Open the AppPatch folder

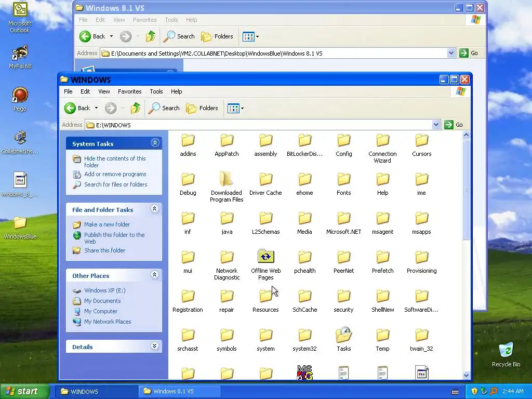click(x=227, y=145)
